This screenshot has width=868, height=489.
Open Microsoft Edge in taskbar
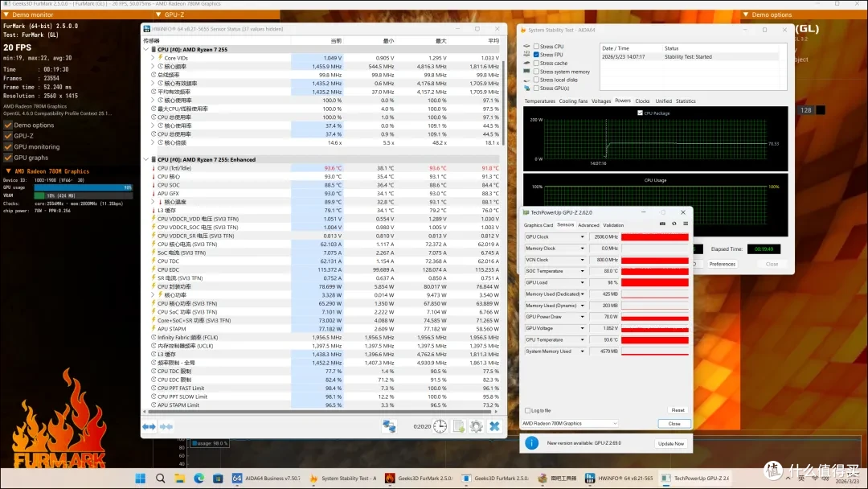point(199,478)
